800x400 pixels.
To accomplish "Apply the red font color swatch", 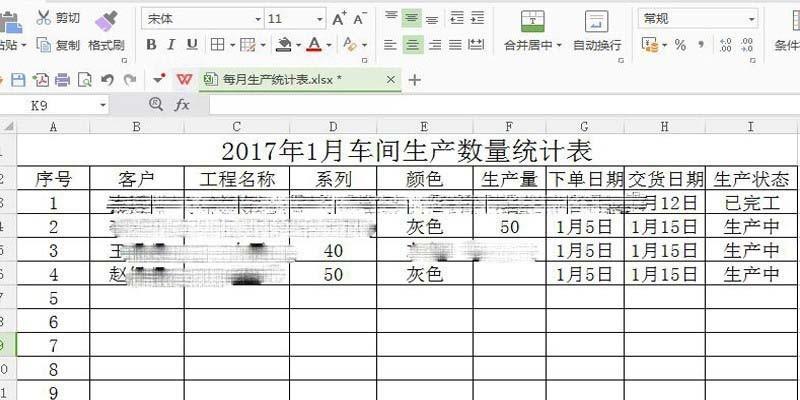I will point(314,45).
